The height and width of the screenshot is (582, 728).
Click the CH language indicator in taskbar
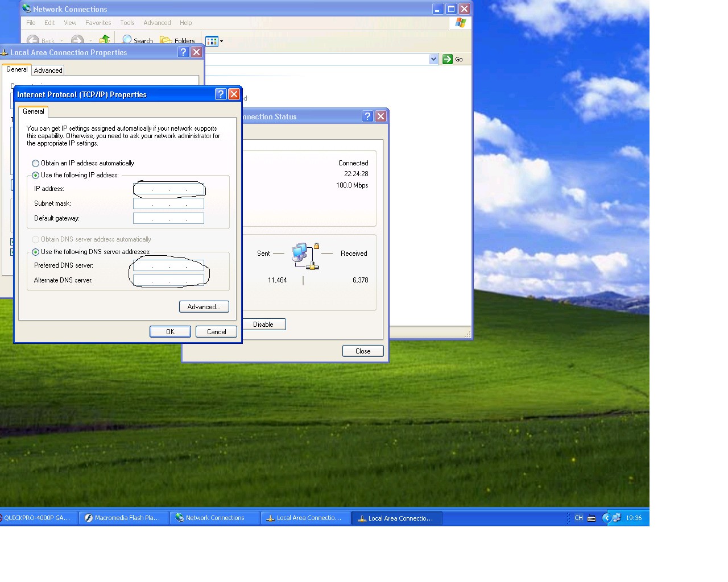[x=578, y=518]
